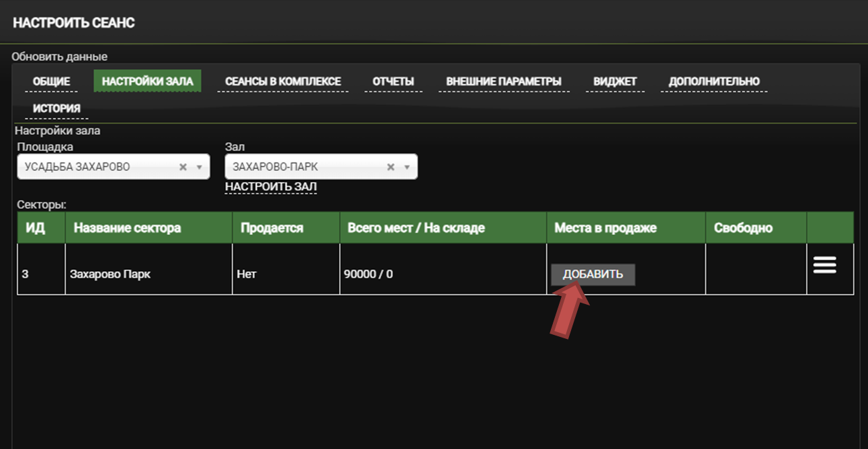Viewport: 868px width, 449px height.
Task: Switch to the Общие tab
Action: coord(52,82)
